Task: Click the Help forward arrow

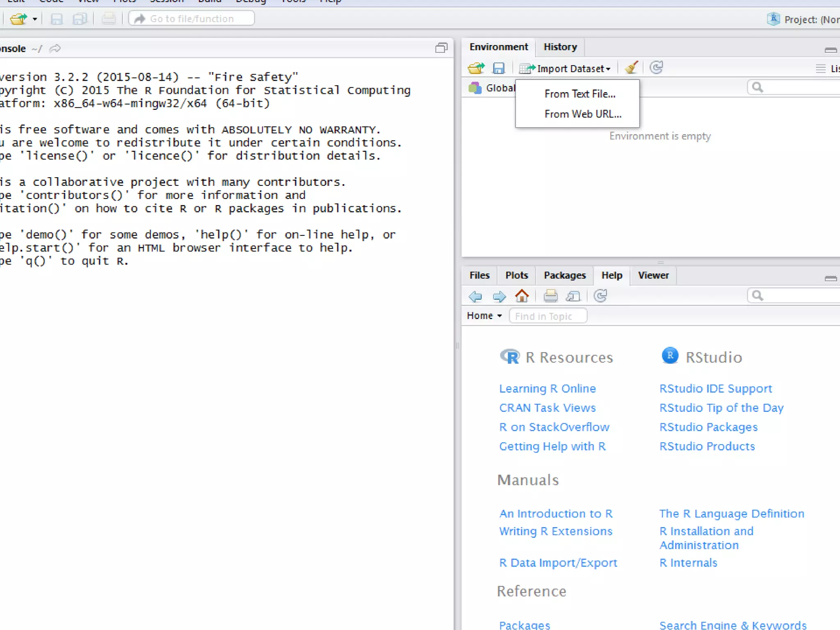Action: tap(499, 296)
